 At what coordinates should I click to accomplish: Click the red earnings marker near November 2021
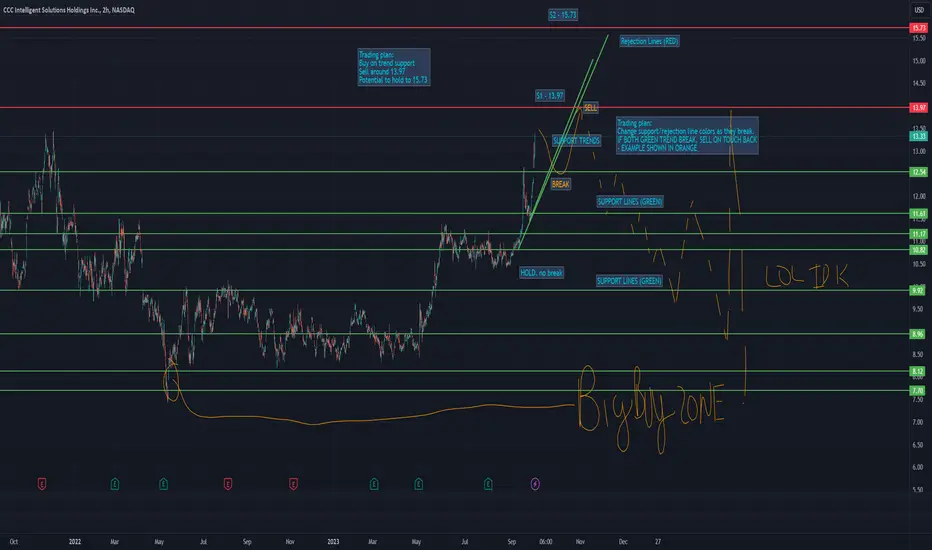coord(42,484)
